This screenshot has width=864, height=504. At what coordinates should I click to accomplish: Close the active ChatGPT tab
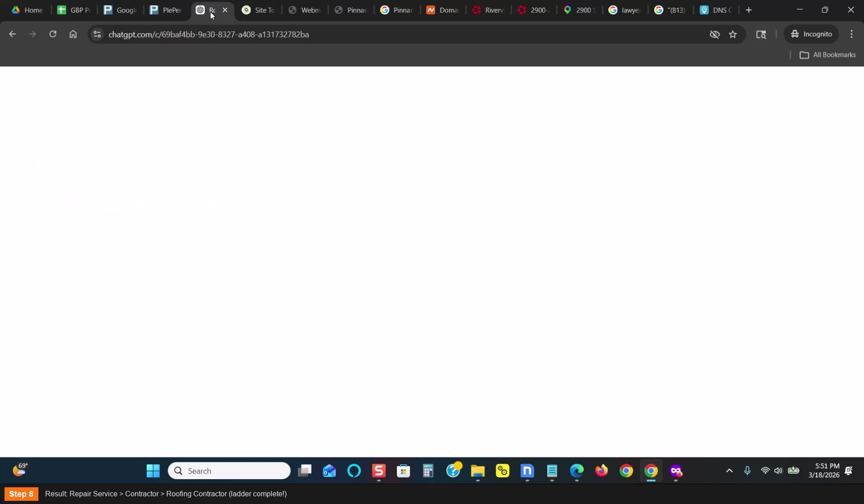tap(225, 10)
